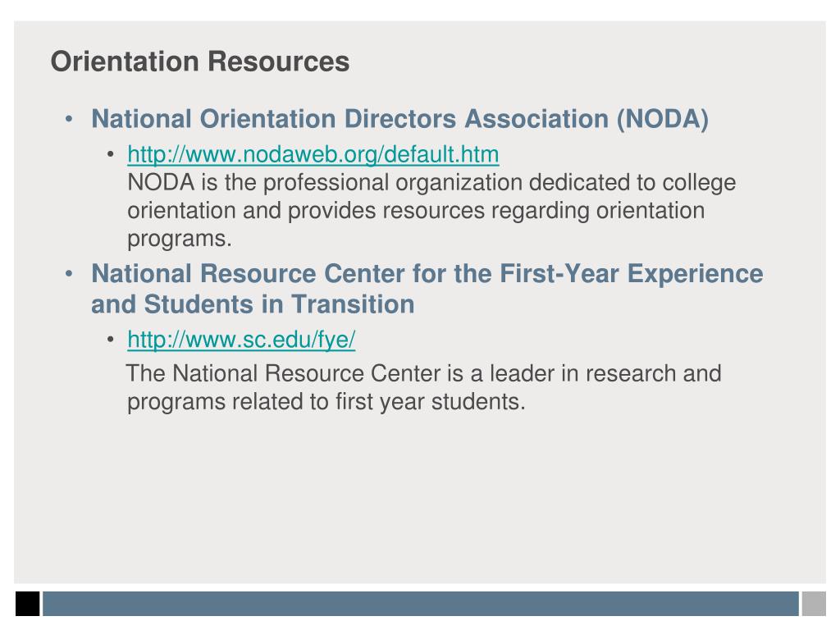Click the sub-bullet before nodaweb link

111,155
